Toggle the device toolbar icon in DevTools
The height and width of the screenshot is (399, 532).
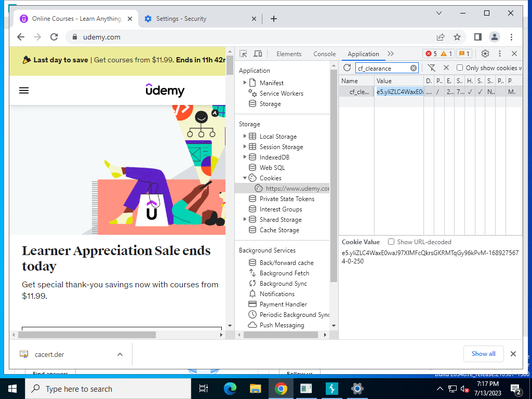258,54
